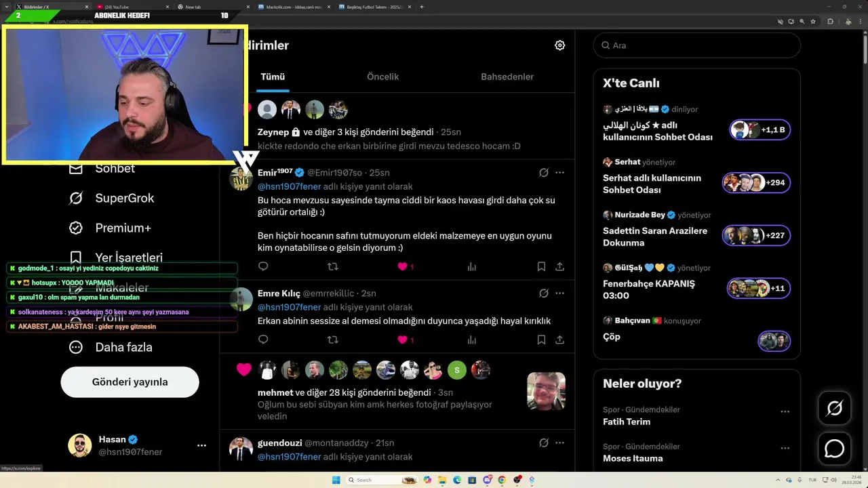Click the Premium+ verified badge icon
The height and width of the screenshot is (488, 868).
76,228
